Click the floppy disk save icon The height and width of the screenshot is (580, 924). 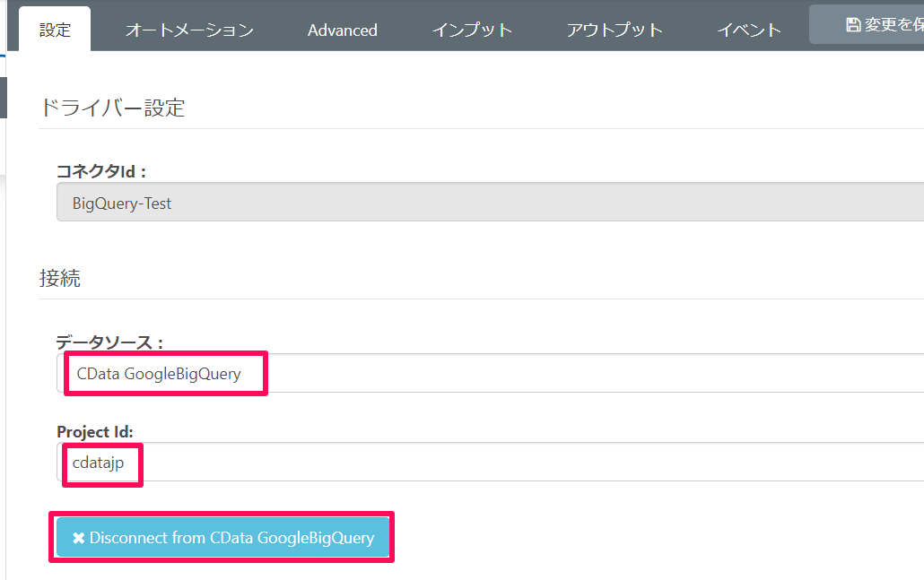tap(853, 25)
